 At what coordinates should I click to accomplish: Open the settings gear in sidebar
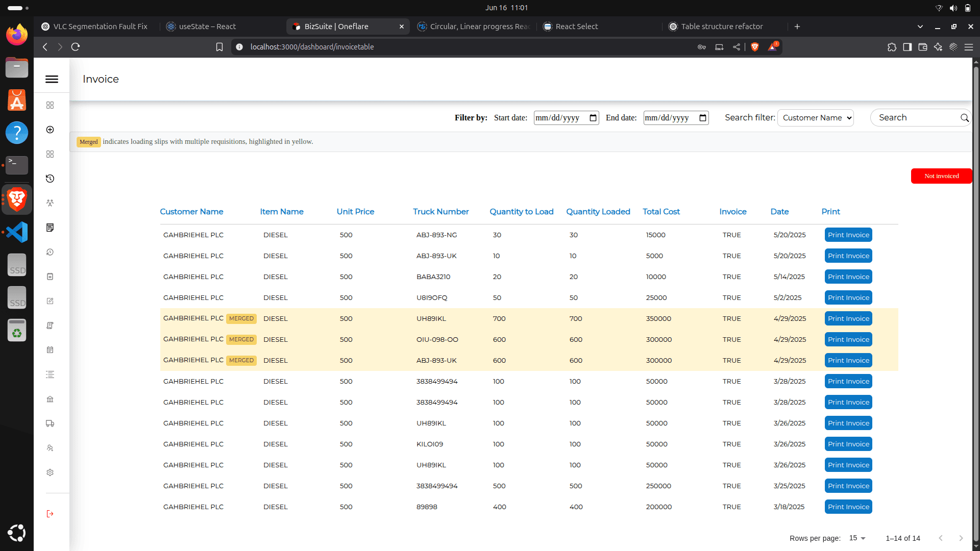pos(50,472)
